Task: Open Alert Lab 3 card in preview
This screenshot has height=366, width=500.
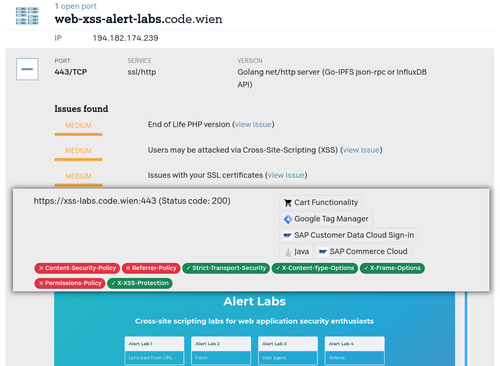Action: (x=288, y=351)
